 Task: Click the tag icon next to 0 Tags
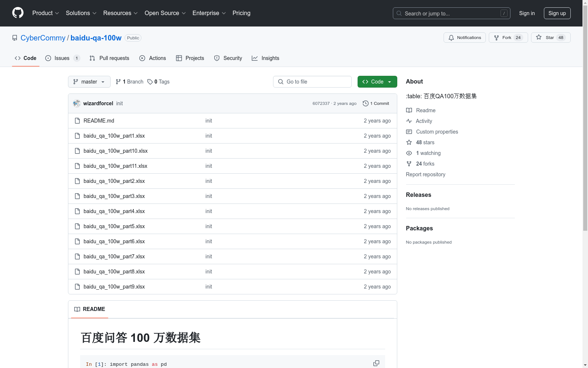(x=150, y=82)
